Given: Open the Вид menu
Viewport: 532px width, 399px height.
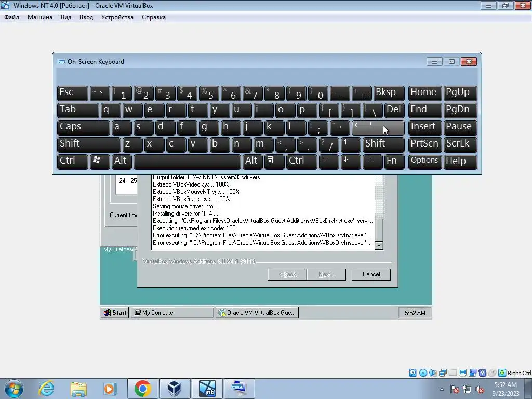Looking at the screenshot, I should pyautogui.click(x=66, y=17).
